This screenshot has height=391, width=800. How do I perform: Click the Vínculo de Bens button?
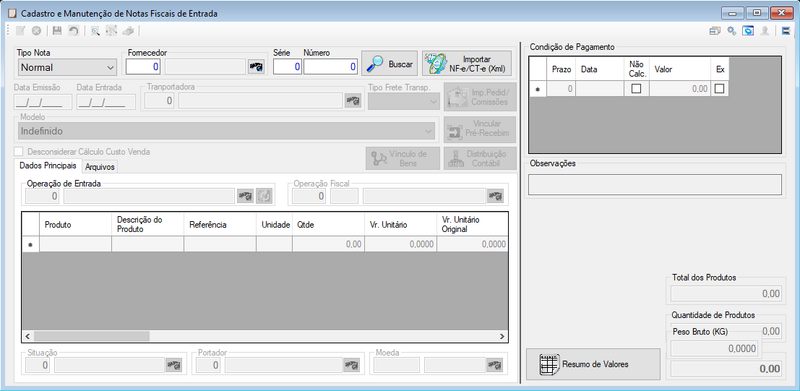click(x=403, y=158)
